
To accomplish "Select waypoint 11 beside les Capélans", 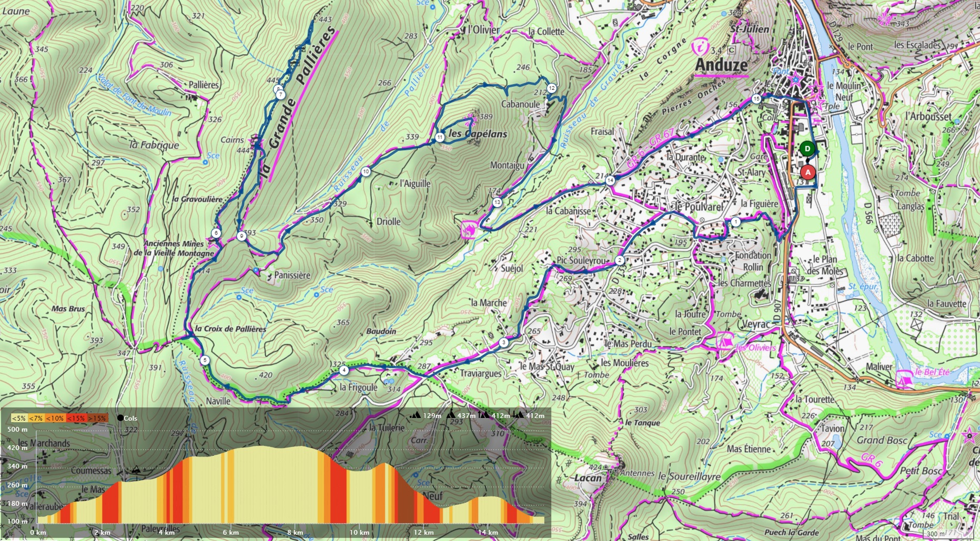I will click(440, 138).
